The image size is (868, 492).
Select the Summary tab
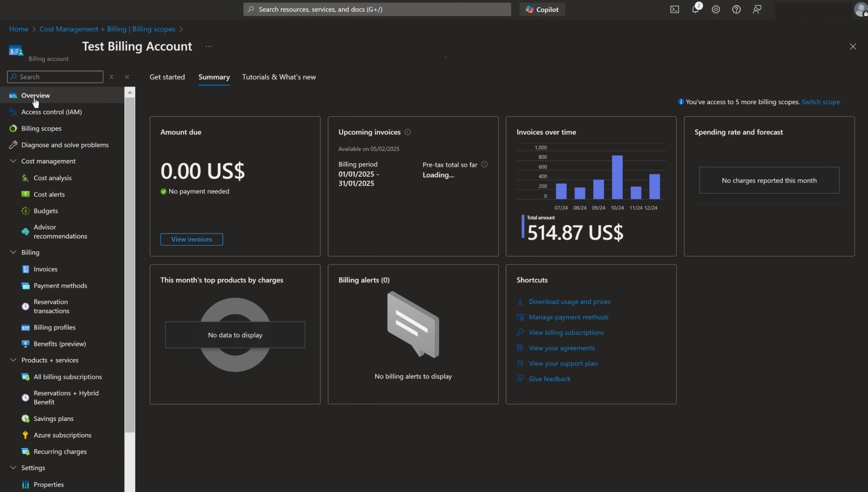[x=214, y=77]
